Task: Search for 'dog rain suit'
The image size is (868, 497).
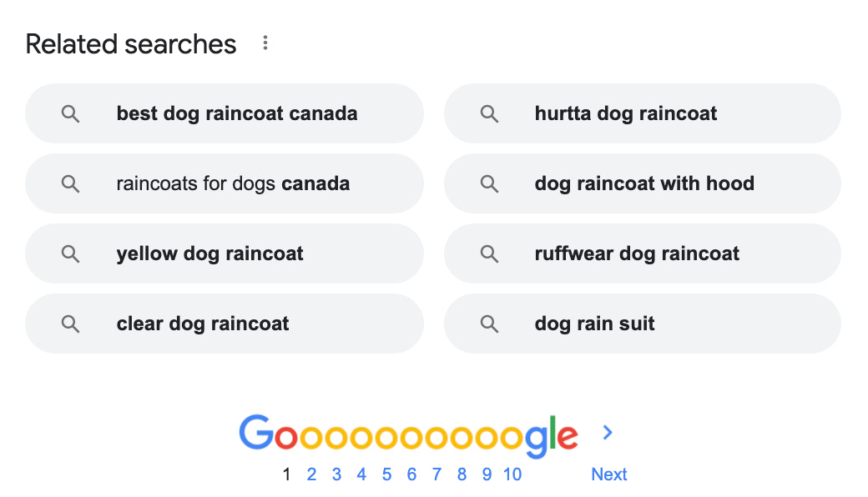Action: point(594,324)
